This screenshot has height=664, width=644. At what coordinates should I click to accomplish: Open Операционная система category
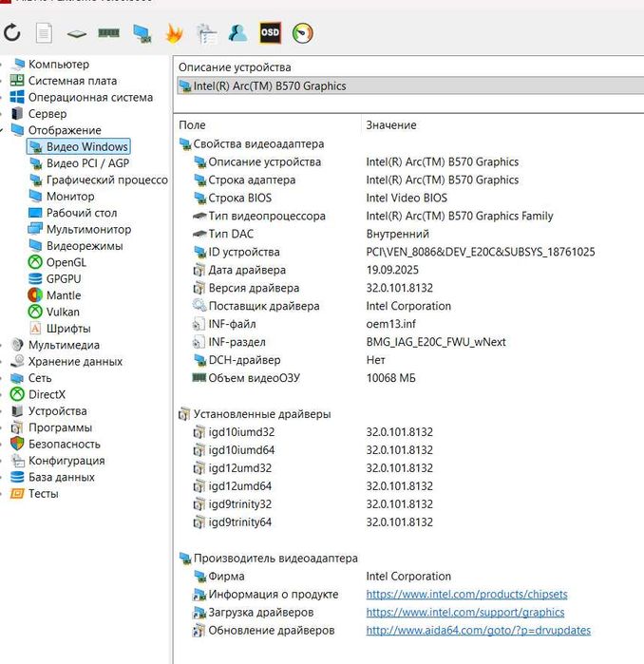click(x=90, y=97)
